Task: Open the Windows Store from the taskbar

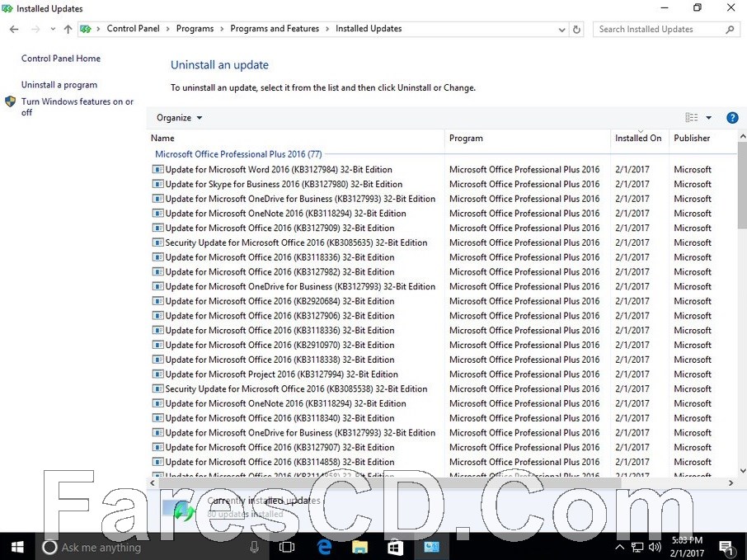Action: tap(395, 547)
